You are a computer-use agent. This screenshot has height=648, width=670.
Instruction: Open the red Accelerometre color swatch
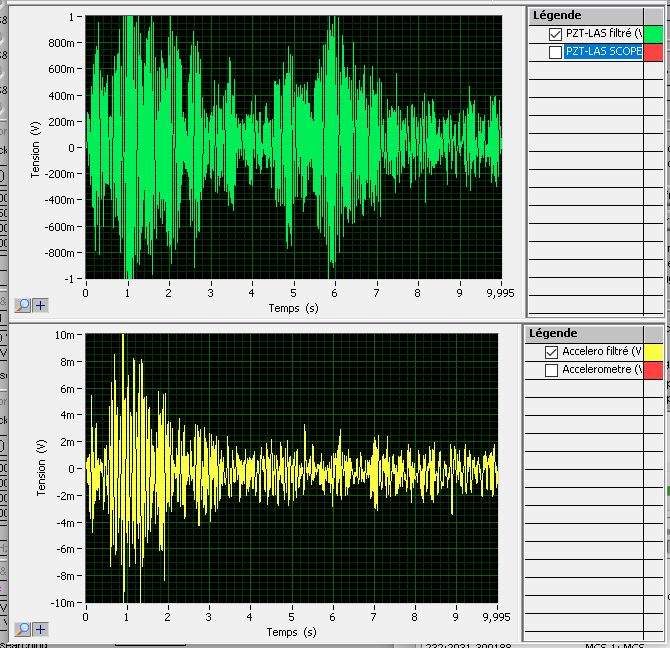pos(653,370)
